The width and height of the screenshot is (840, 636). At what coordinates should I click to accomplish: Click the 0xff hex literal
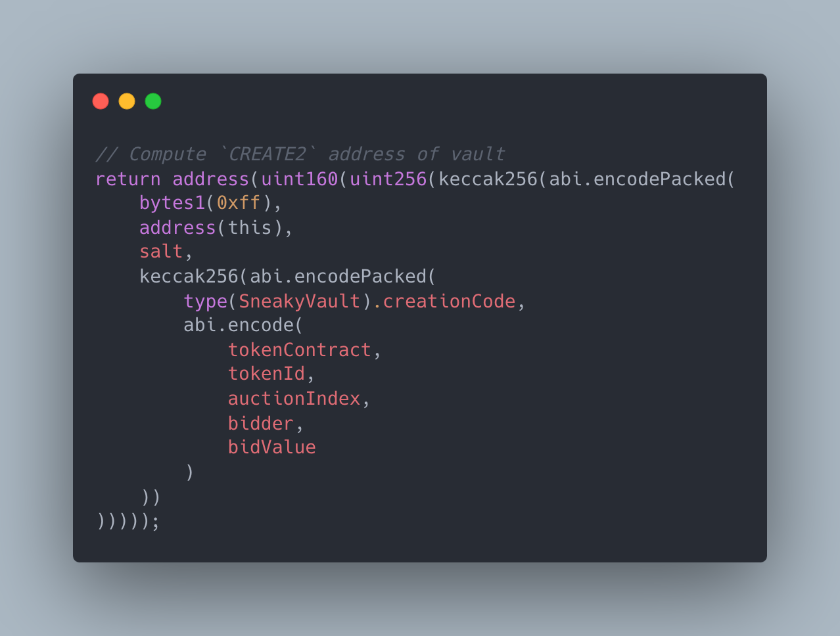click(x=239, y=203)
